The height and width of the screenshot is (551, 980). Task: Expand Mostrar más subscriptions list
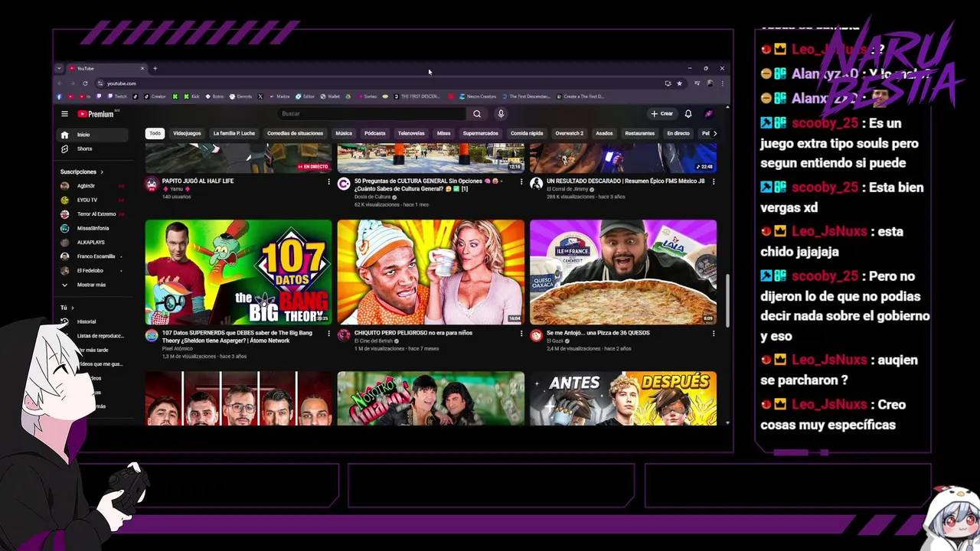(93, 285)
